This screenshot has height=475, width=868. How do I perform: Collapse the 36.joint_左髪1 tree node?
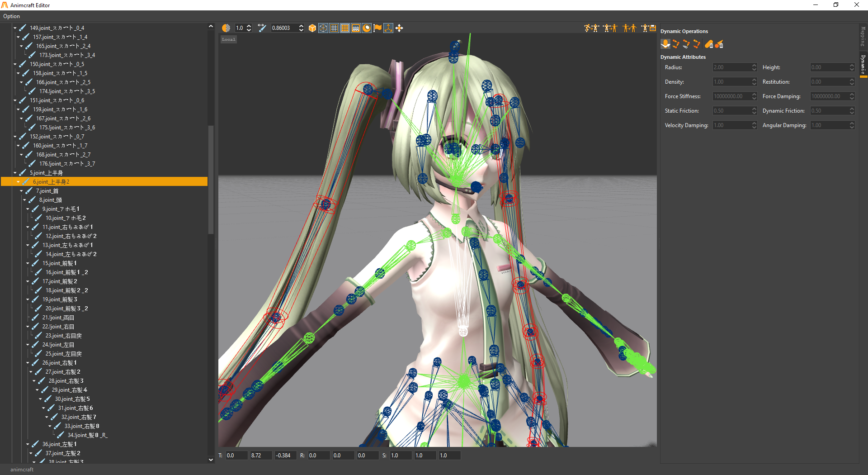28,444
